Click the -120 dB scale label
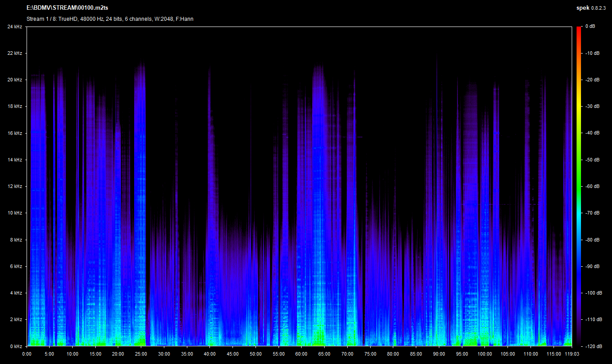The width and height of the screenshot is (612, 364). pos(593,346)
